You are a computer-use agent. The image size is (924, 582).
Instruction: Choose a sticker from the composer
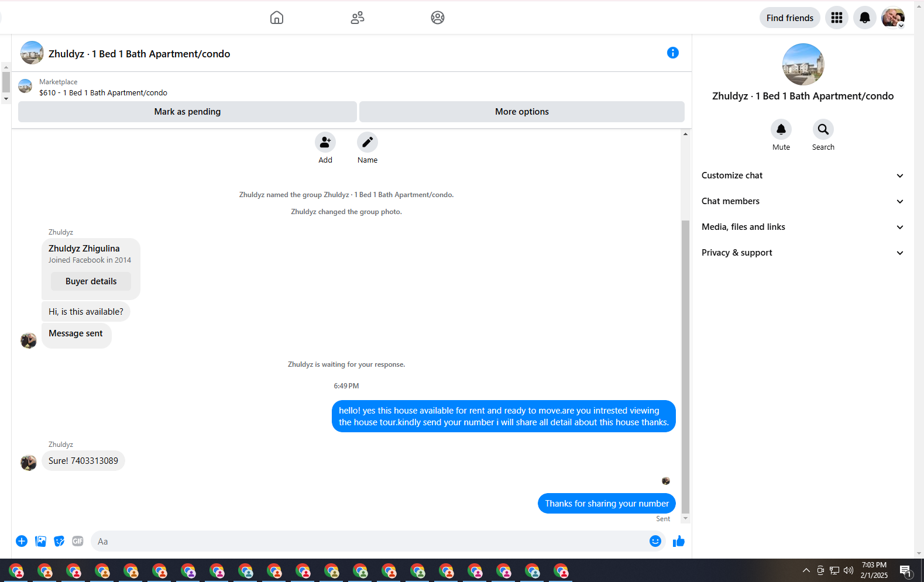pyautogui.click(x=59, y=541)
